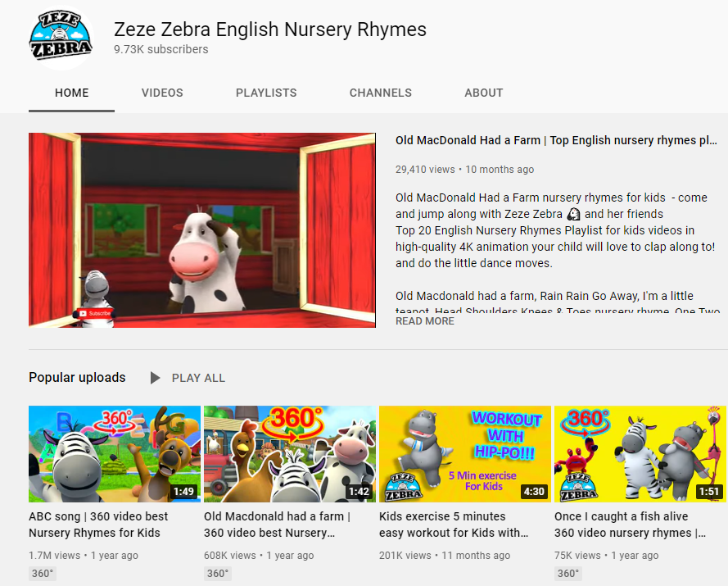Click the Subscribe badge in featured video
The image size is (728, 586).
click(95, 313)
